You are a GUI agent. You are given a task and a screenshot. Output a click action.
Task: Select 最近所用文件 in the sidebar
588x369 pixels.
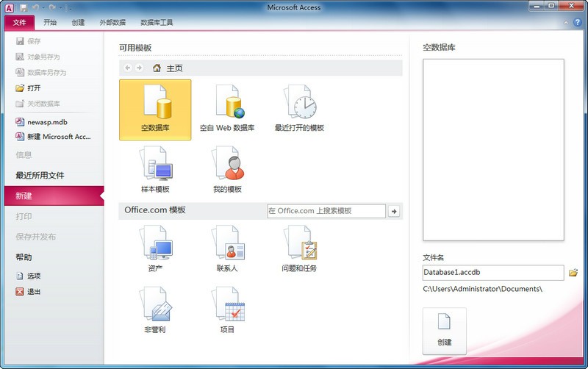point(40,175)
